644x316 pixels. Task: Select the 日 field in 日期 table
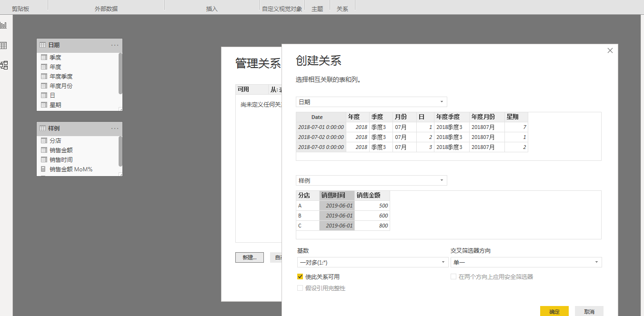tap(52, 95)
